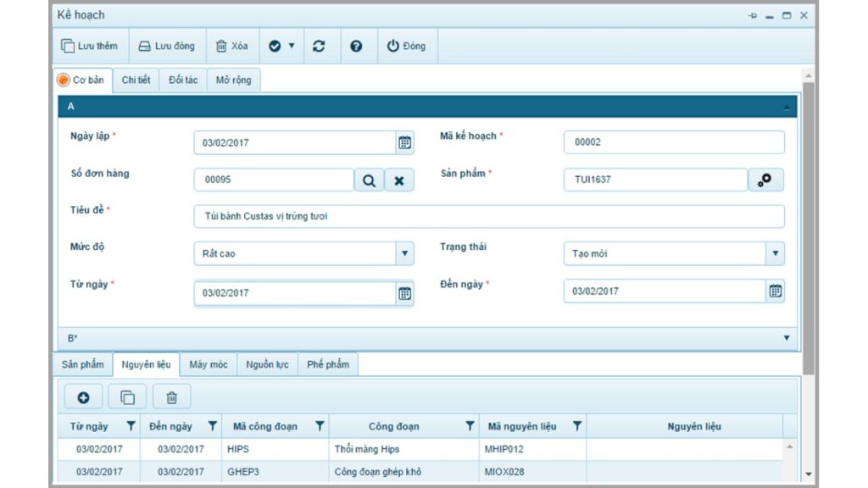Open the calendar picker for Ngày lập

[x=404, y=142]
